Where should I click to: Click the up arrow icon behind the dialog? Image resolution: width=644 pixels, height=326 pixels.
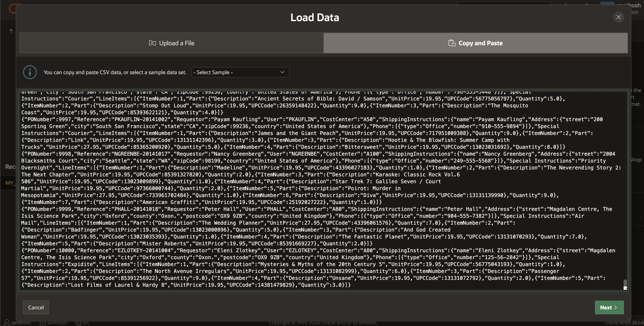[x=11, y=31]
